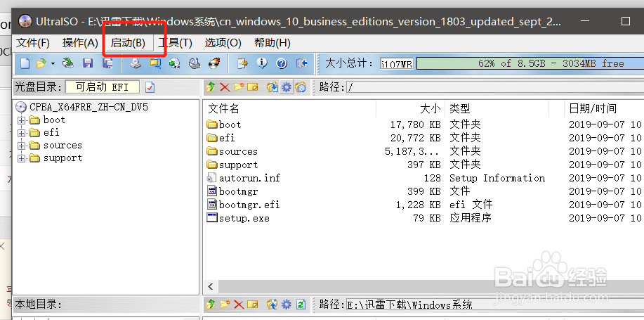Viewport: 644px width, 320px height.
Task: Click the Burn CD/DVD image flame icon
Action: pos(214,63)
